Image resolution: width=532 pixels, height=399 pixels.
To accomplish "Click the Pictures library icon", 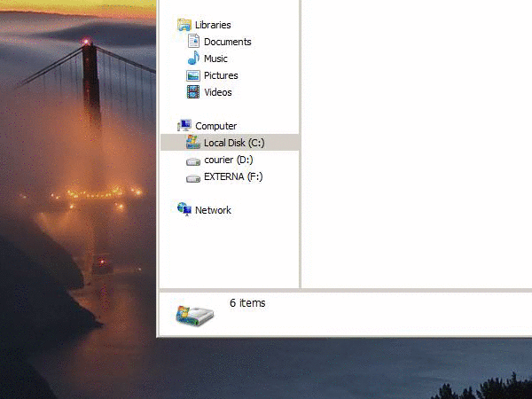I will 193,75.
